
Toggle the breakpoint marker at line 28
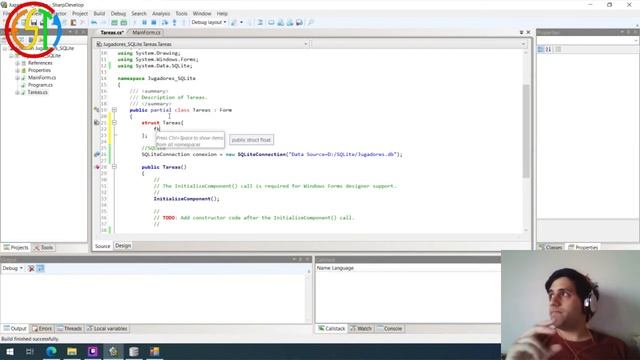tap(97, 167)
